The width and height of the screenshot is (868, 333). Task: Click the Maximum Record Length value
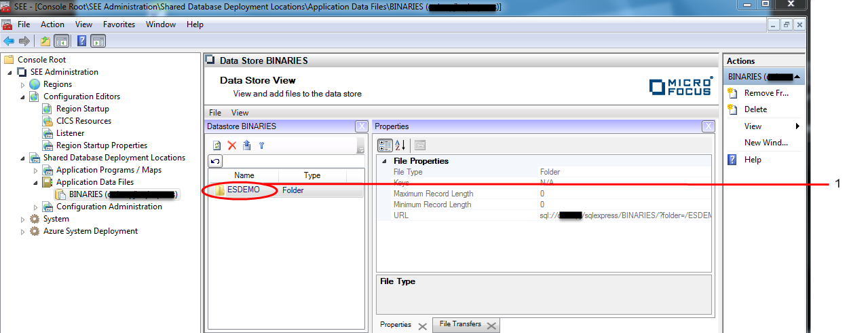pyautogui.click(x=624, y=194)
